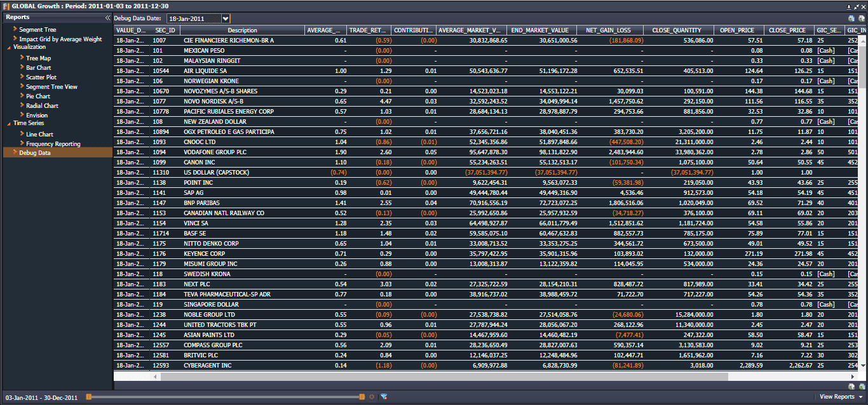Image resolution: width=868 pixels, height=405 pixels.
Task: Click the TRADE_RET... column header
Action: tap(369, 30)
